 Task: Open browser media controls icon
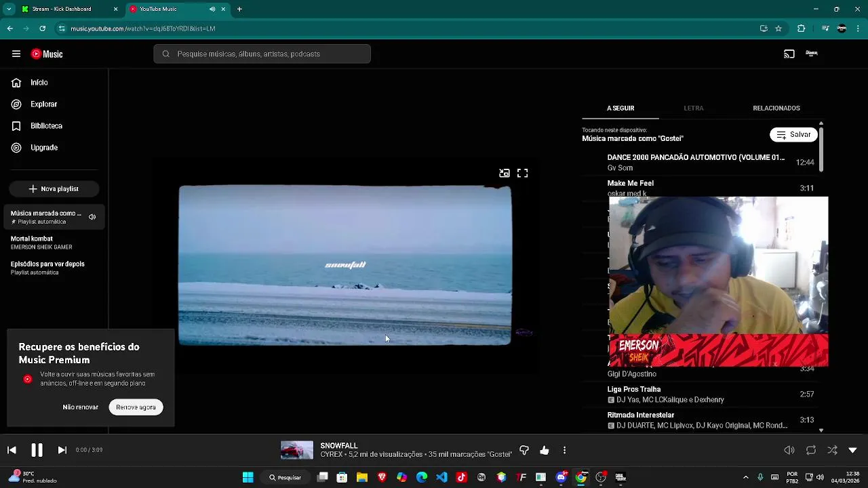(x=825, y=28)
